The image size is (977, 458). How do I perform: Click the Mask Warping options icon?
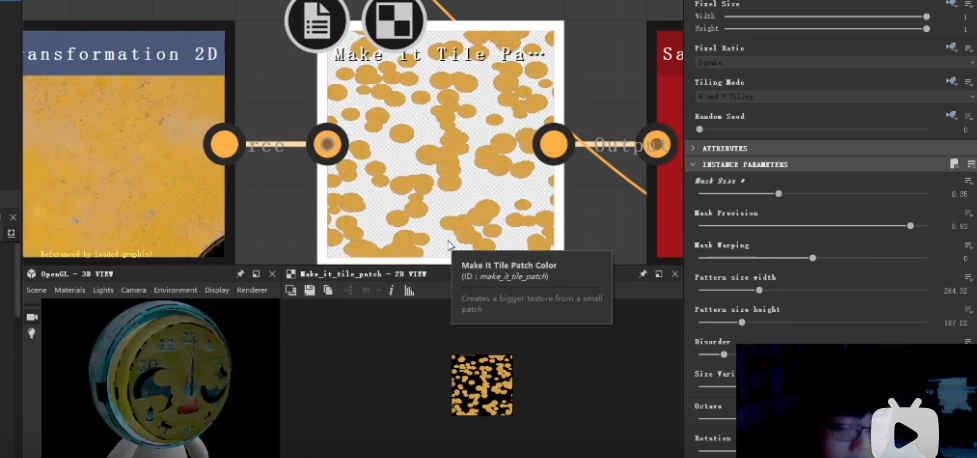pos(969,246)
